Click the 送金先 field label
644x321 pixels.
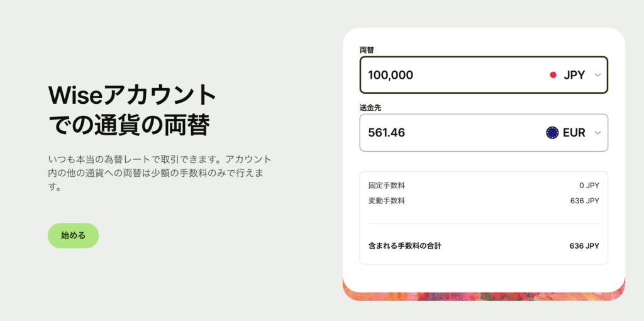(x=370, y=108)
